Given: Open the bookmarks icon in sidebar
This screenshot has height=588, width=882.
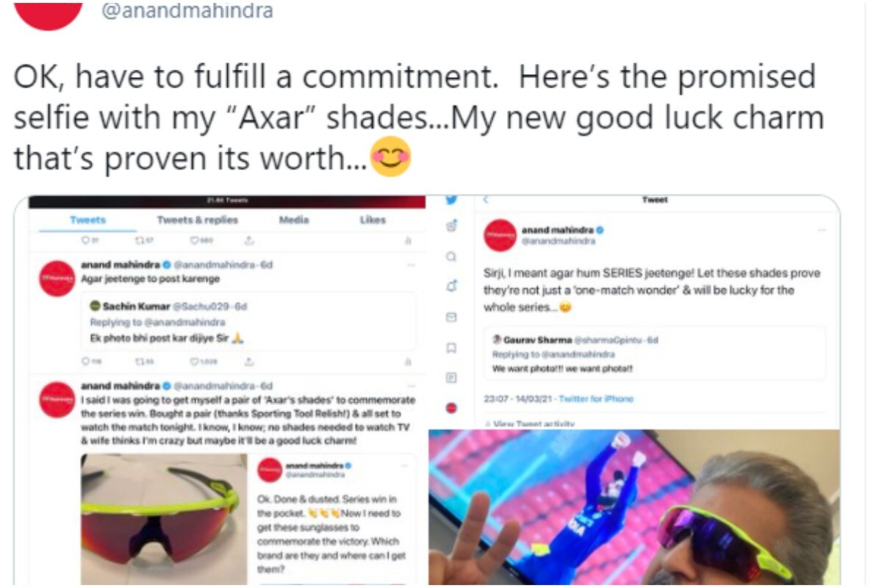Looking at the screenshot, I should [451, 348].
